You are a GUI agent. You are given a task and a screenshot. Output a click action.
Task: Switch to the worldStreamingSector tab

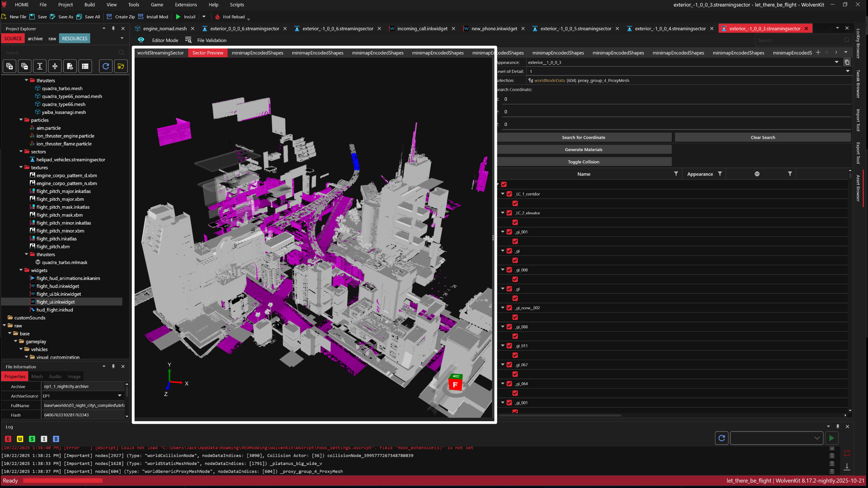(x=161, y=53)
